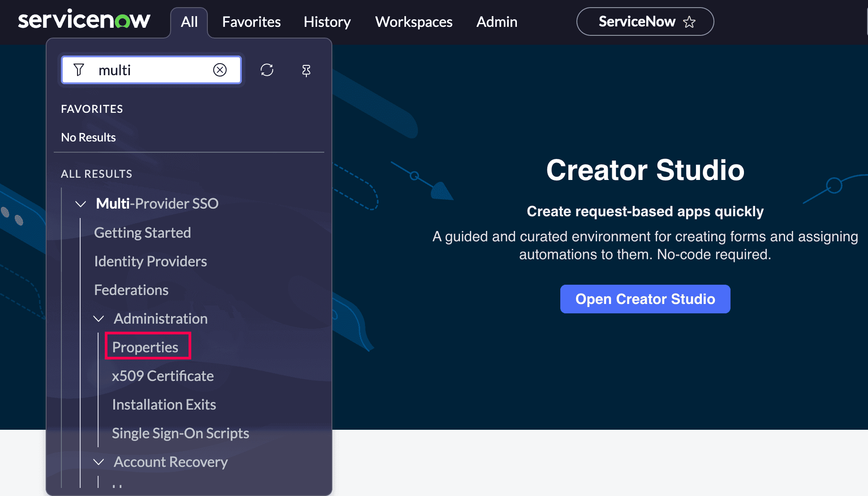Open the x509 Certificate module
The width and height of the screenshot is (868, 496).
tap(163, 376)
